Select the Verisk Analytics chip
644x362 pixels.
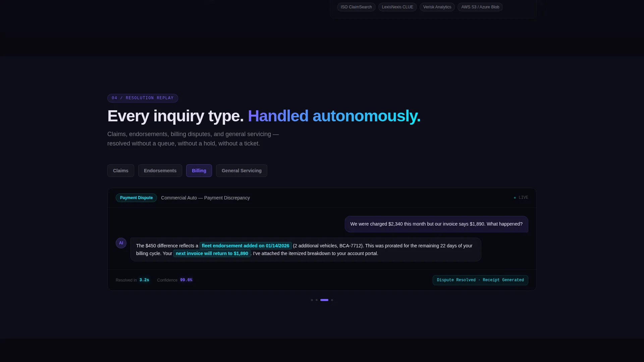click(437, 7)
